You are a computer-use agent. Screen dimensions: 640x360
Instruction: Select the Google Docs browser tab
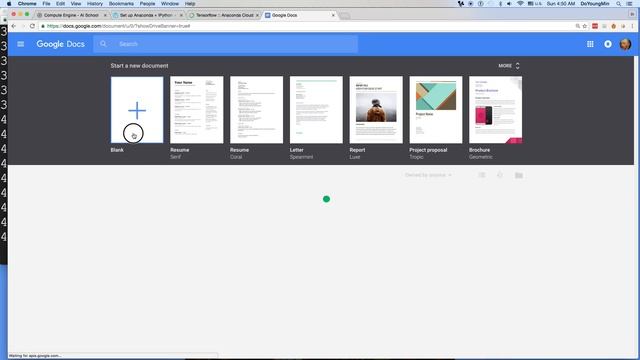click(300, 15)
